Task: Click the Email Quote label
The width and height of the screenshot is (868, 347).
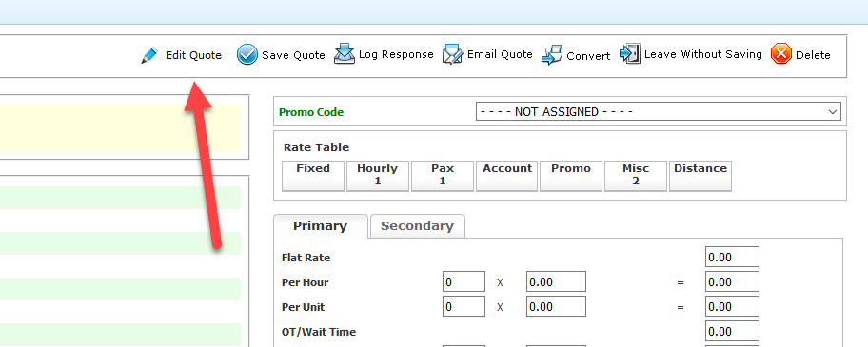Action: 500,55
